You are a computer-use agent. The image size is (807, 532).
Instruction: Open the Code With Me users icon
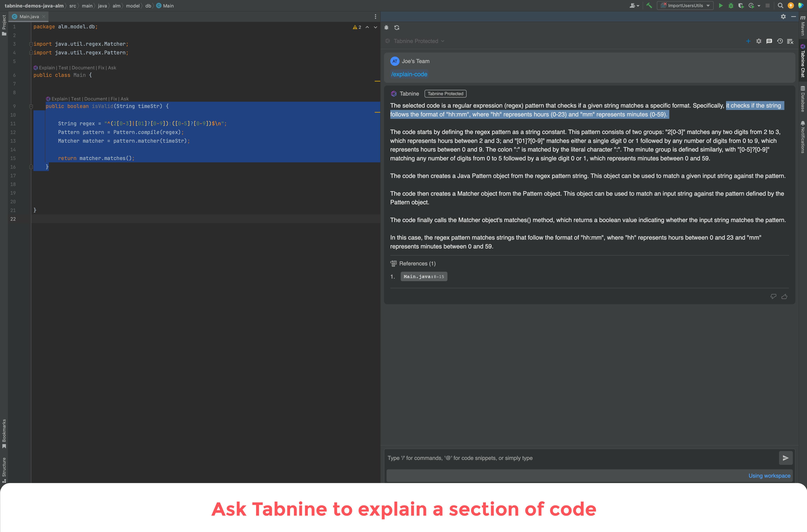click(634, 6)
